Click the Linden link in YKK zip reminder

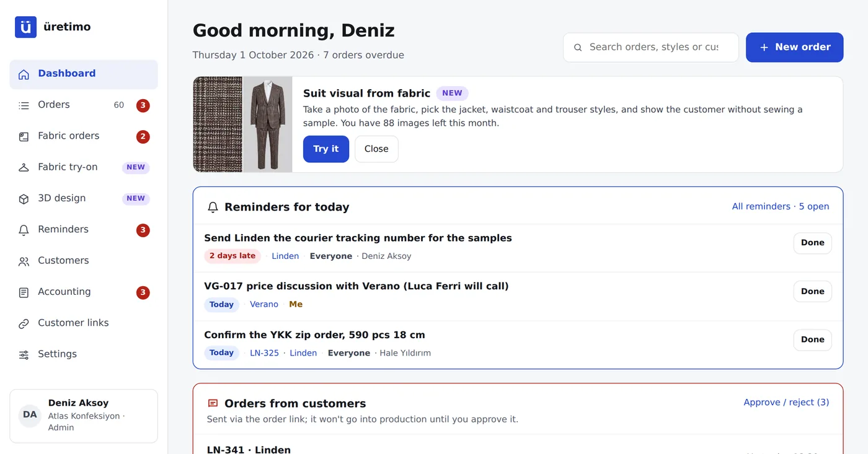pos(303,353)
